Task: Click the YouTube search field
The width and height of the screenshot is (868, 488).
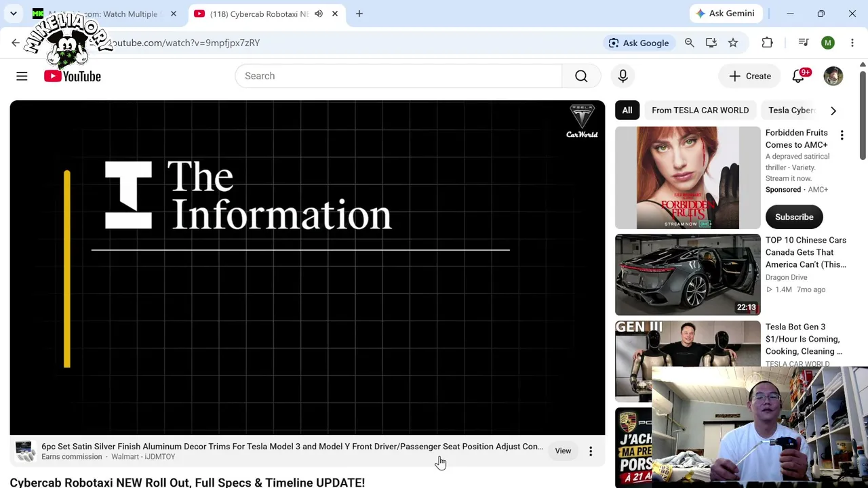Action: 399,76
